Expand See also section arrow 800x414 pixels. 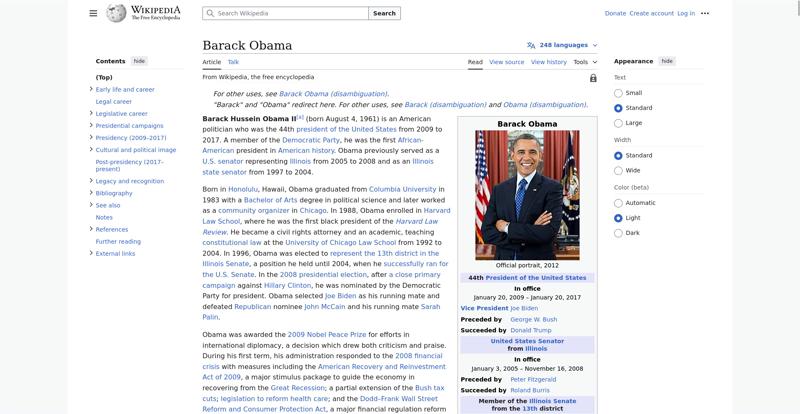(91, 205)
